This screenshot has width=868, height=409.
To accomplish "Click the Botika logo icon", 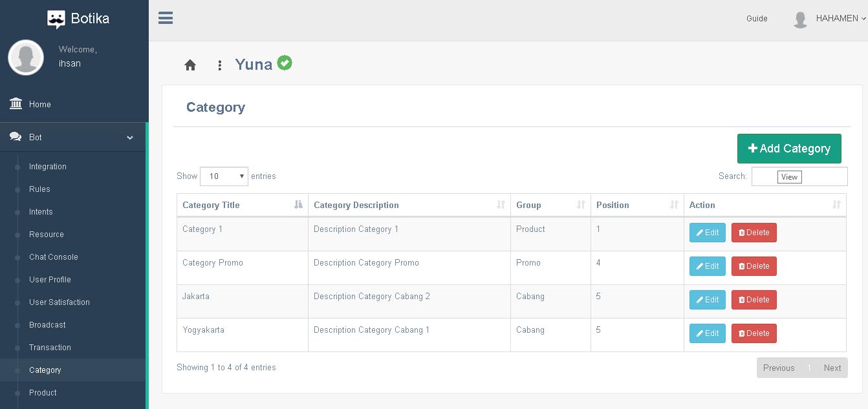I will tap(56, 19).
